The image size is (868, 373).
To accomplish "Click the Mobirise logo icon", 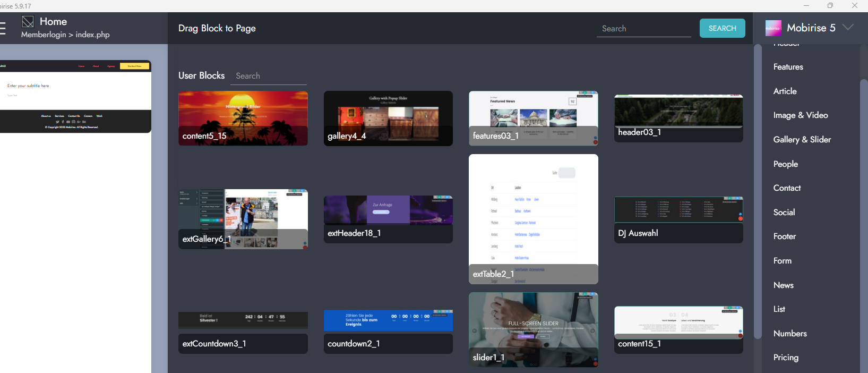I will click(773, 28).
